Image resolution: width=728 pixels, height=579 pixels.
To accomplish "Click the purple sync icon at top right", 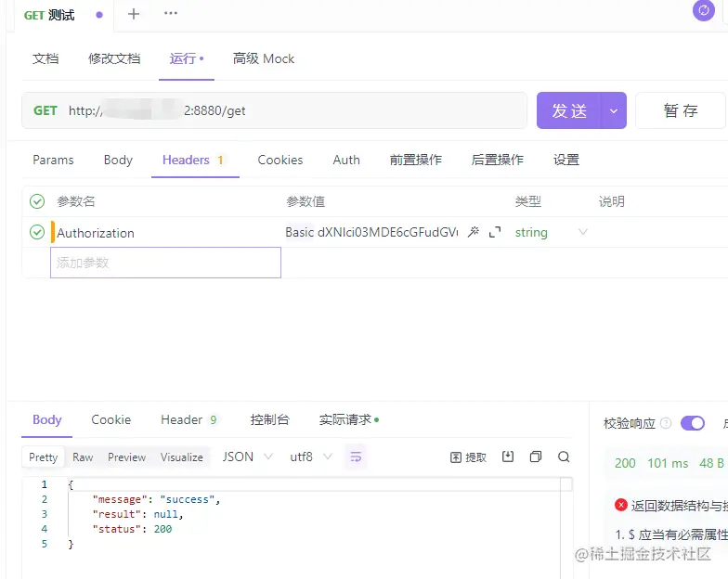I will coord(704,10).
